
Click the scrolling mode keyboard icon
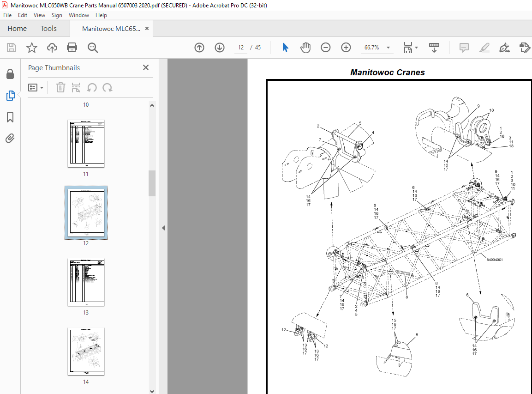pyautogui.click(x=434, y=48)
